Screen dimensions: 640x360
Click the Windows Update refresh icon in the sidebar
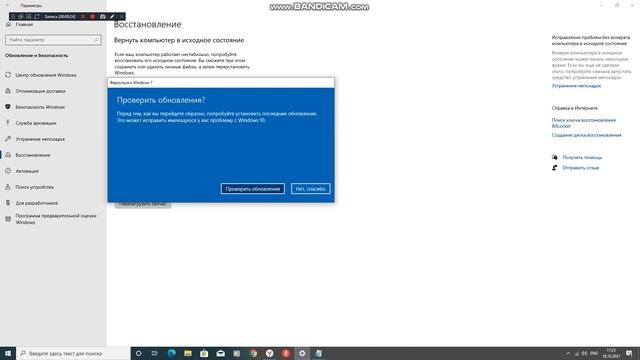pos(8,75)
